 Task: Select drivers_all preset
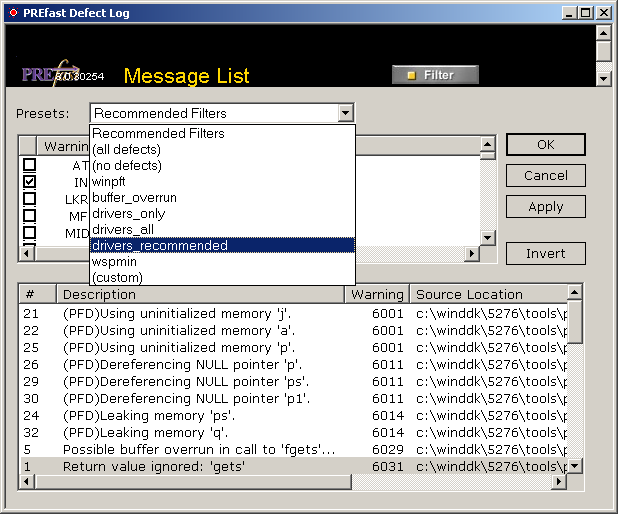(222, 229)
